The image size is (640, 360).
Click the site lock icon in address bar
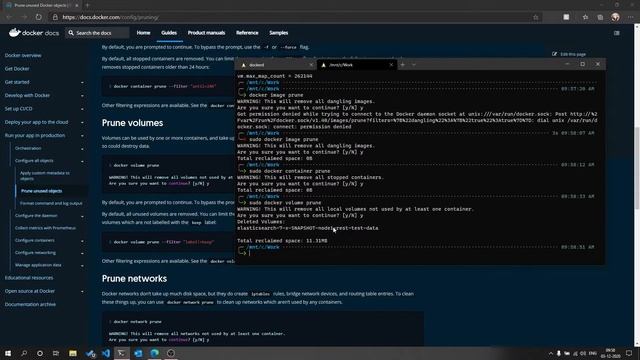point(55,17)
